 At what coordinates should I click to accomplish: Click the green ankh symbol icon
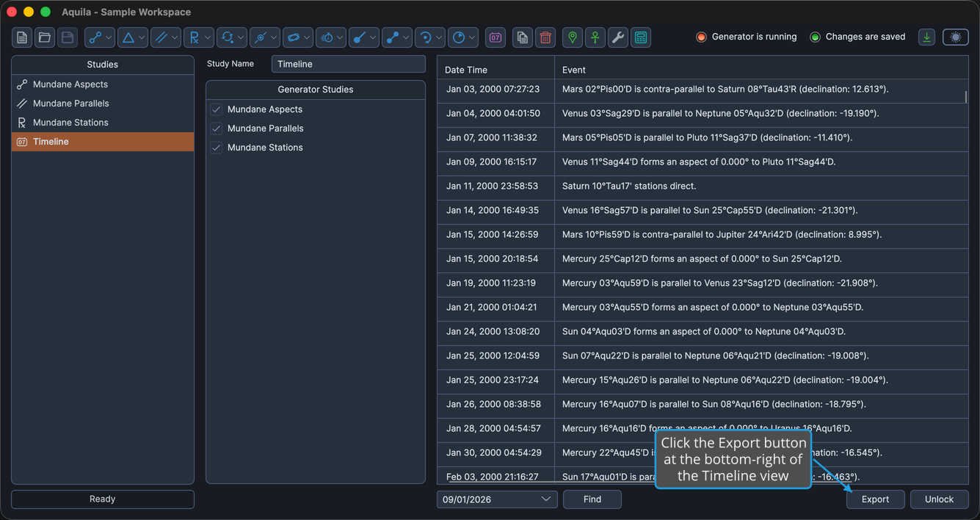click(x=595, y=37)
